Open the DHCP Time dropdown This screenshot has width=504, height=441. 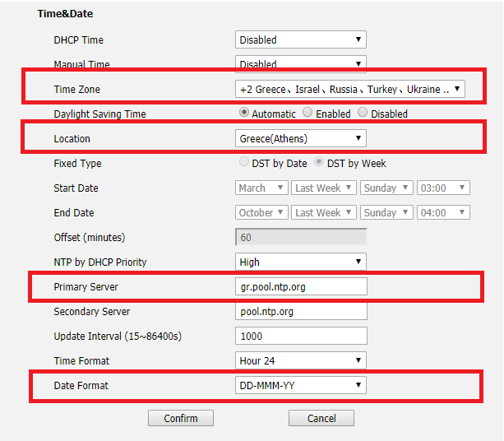pyautogui.click(x=300, y=39)
